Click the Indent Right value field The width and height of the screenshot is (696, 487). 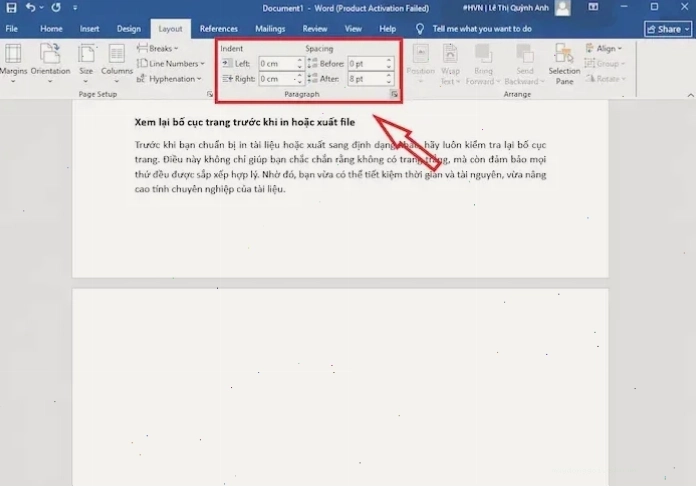[277, 79]
